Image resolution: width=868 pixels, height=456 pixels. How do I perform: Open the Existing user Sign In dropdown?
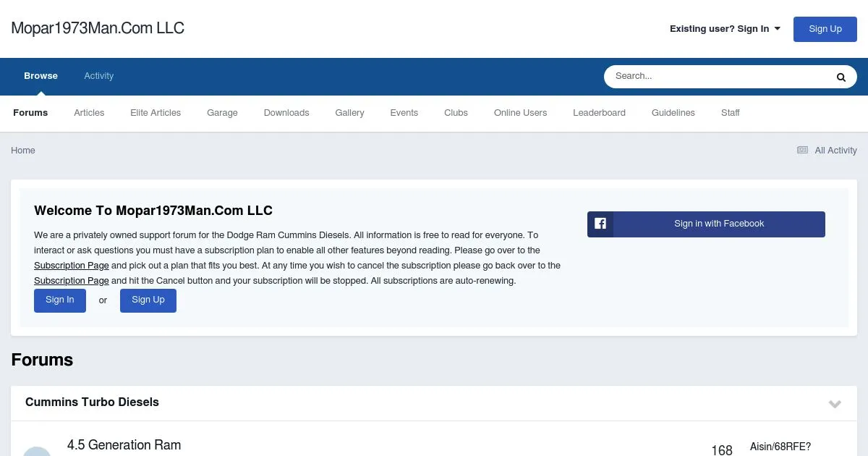(x=725, y=29)
